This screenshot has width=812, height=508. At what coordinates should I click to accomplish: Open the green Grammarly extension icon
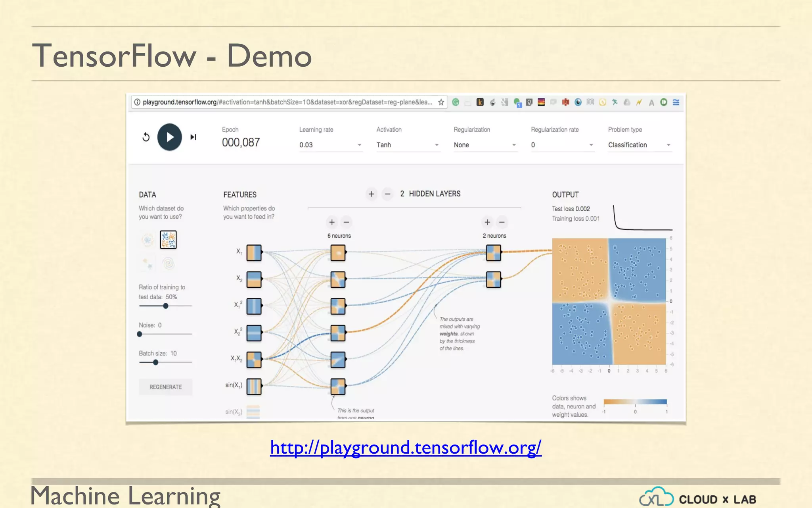tap(456, 102)
